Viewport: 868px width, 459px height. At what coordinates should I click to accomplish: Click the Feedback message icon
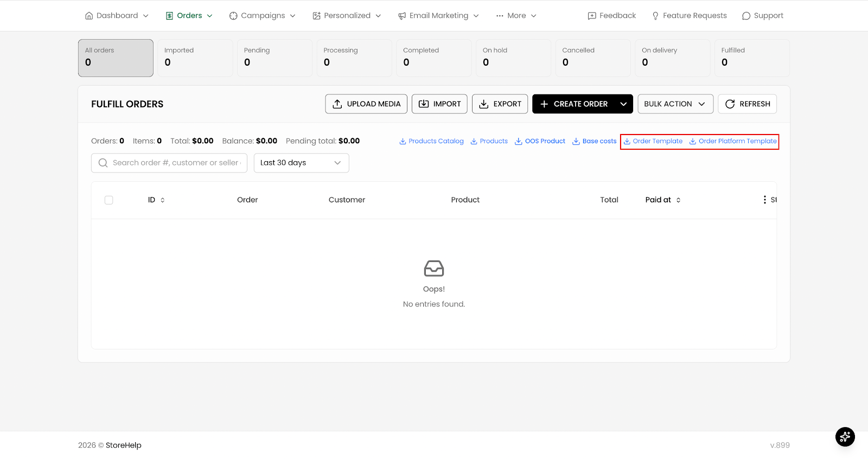(x=592, y=16)
